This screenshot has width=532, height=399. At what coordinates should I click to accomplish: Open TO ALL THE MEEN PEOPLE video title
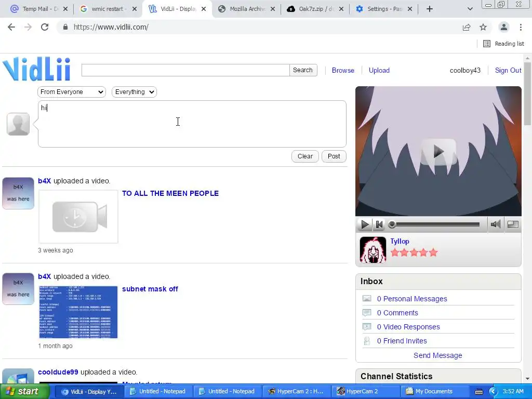click(170, 193)
